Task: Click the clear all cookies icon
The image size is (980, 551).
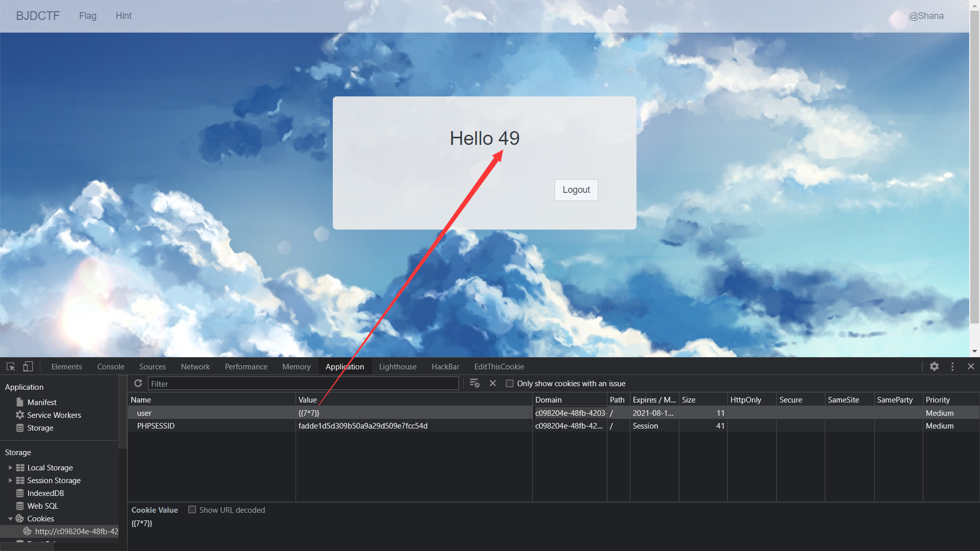Action: pyautogui.click(x=474, y=383)
